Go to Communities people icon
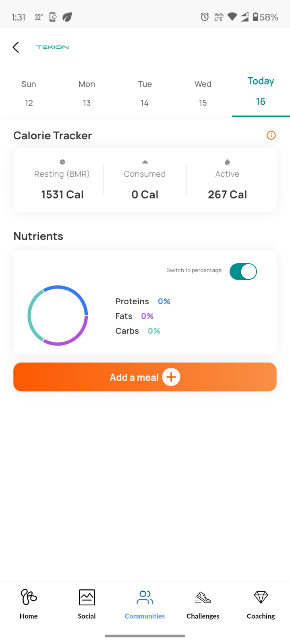The image size is (290, 644). (x=145, y=597)
